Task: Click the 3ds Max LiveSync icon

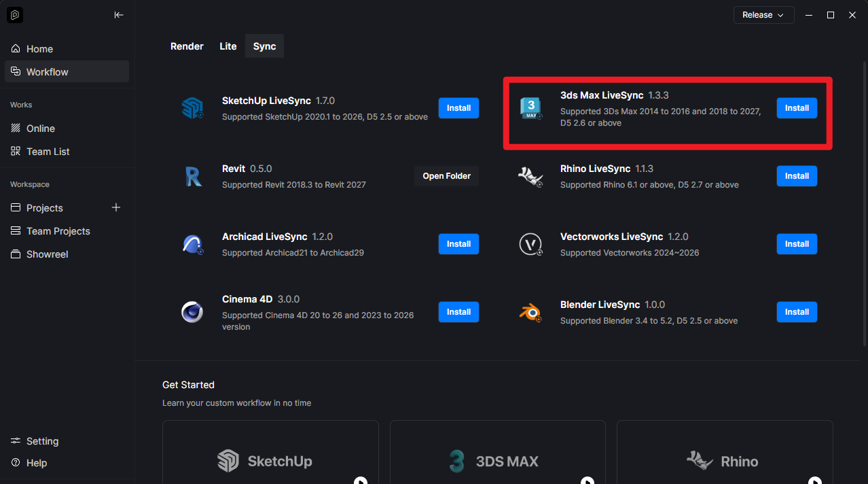Action: (x=531, y=108)
